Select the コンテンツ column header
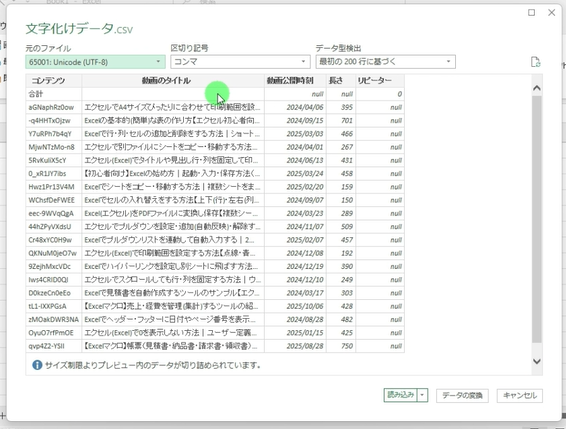Screen dimensions: 566x429 [x=54, y=81]
